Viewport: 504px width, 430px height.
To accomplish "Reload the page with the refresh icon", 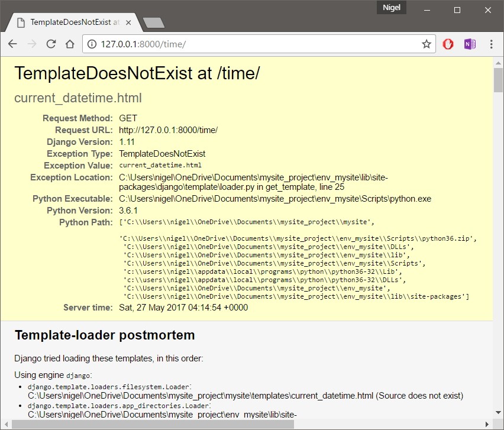I will tap(51, 44).
